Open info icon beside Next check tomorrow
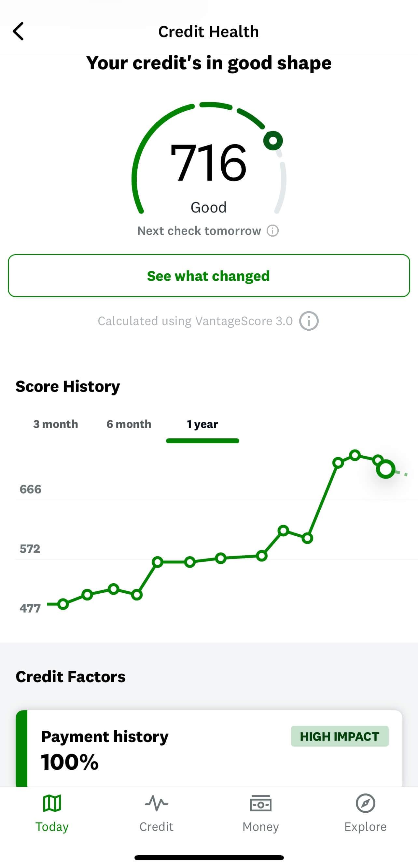Viewport: 418px width, 868px height. pos(273,231)
